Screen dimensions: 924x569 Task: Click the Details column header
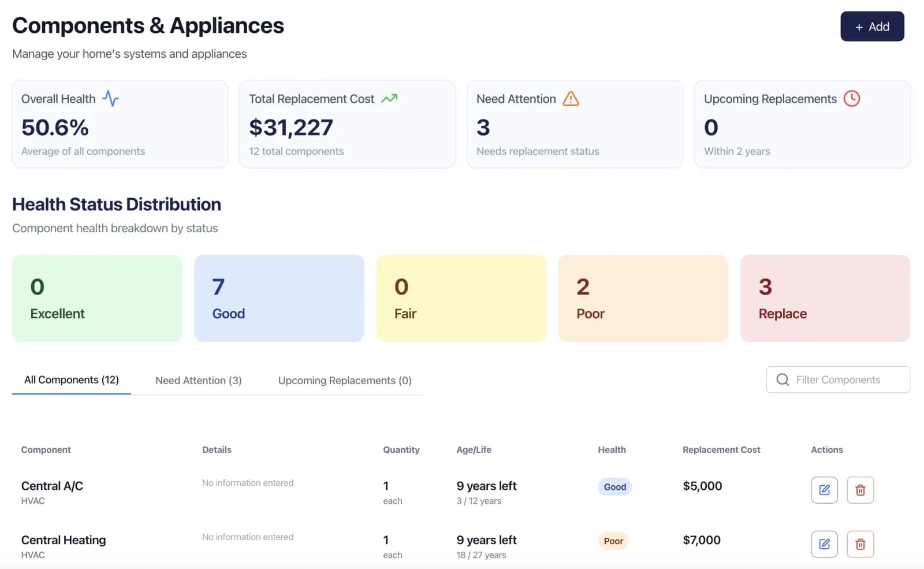click(x=217, y=450)
